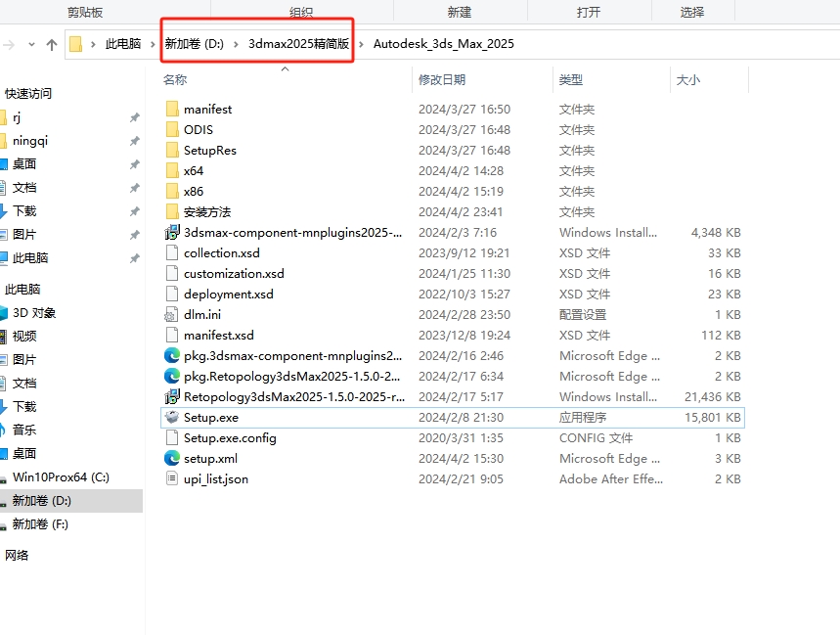Expand the chevron after 3dmax2025精简版 breadcrumb
Viewport: 840px width, 635px height.
click(x=362, y=44)
